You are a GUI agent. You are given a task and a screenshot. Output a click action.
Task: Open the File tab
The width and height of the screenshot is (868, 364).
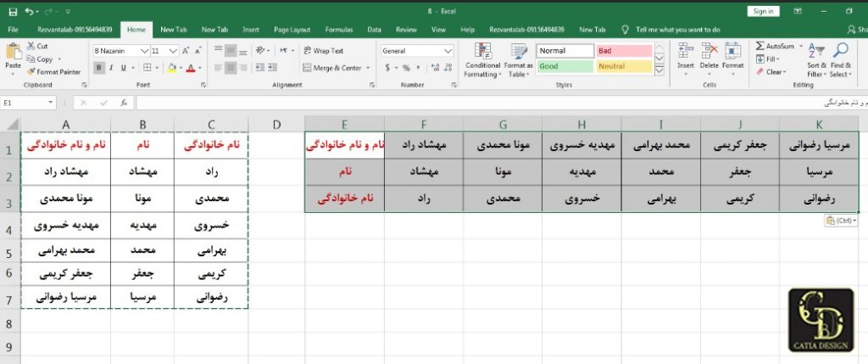(14, 30)
